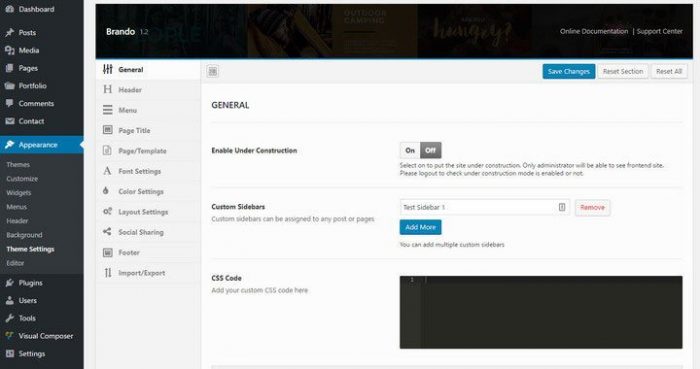Click the sidebar field handle icon

562,207
